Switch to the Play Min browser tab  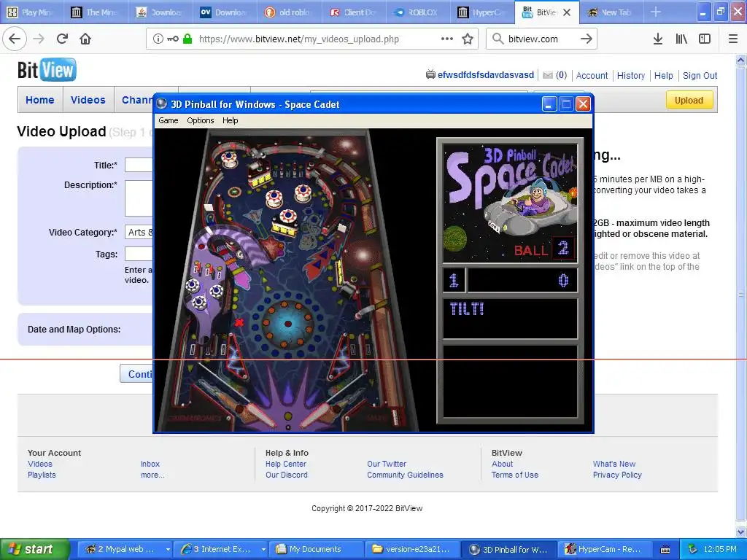(31, 12)
